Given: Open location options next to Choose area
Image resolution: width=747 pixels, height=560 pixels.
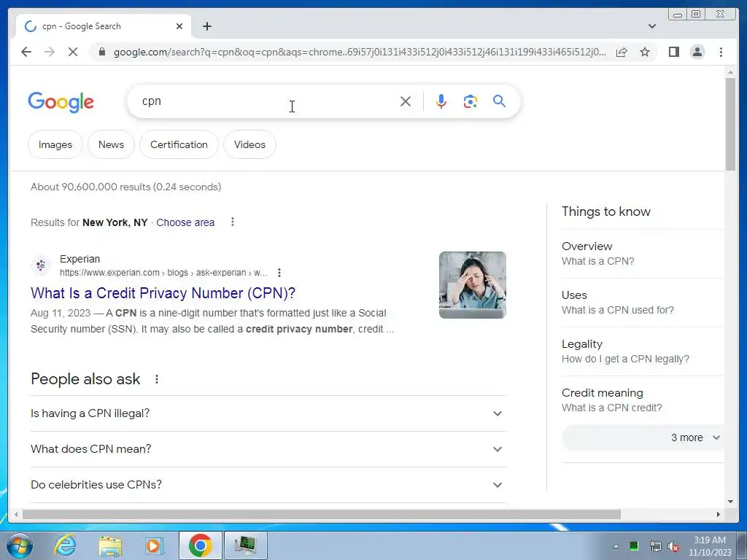Looking at the screenshot, I should [x=233, y=222].
